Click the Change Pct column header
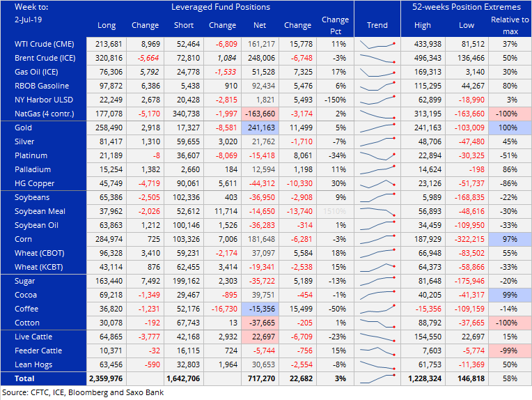 (336, 25)
